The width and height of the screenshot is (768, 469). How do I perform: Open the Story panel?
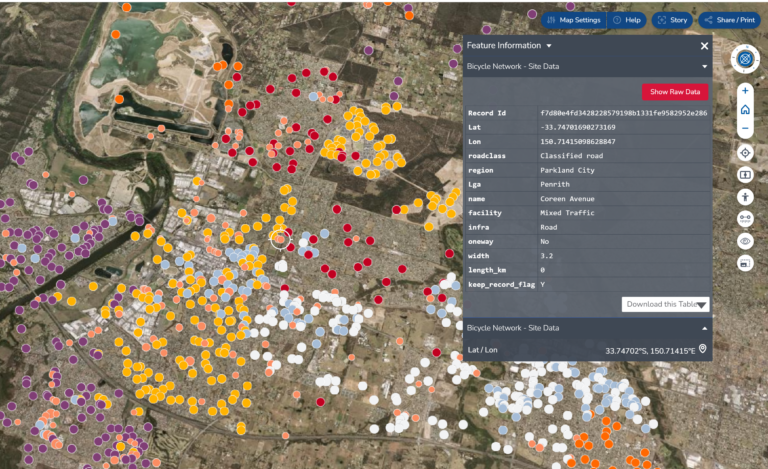(672, 20)
